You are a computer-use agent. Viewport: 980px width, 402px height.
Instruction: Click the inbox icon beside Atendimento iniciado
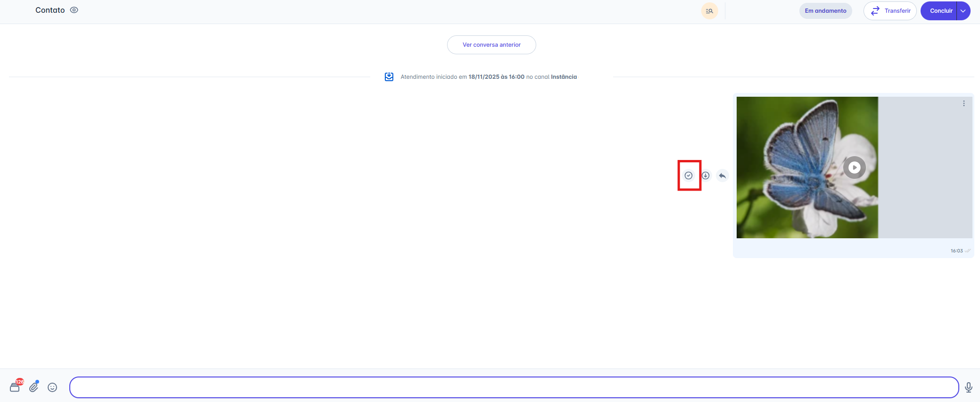pyautogui.click(x=389, y=77)
